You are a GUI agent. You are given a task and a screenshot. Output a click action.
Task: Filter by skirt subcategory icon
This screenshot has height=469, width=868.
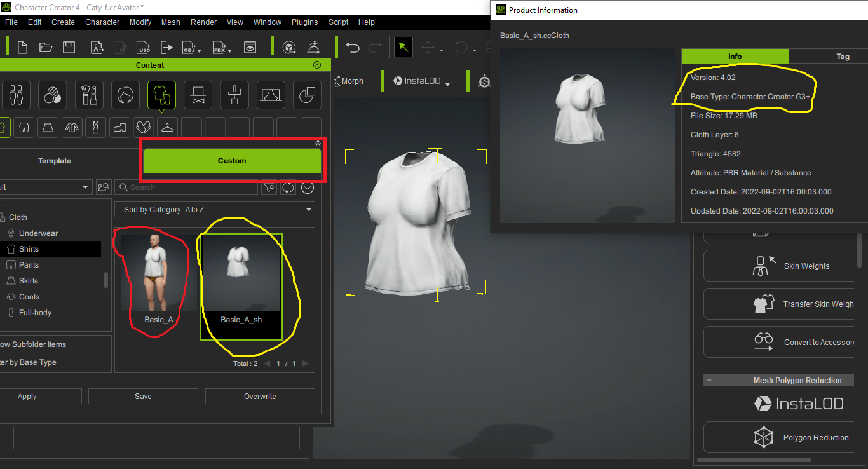48,127
